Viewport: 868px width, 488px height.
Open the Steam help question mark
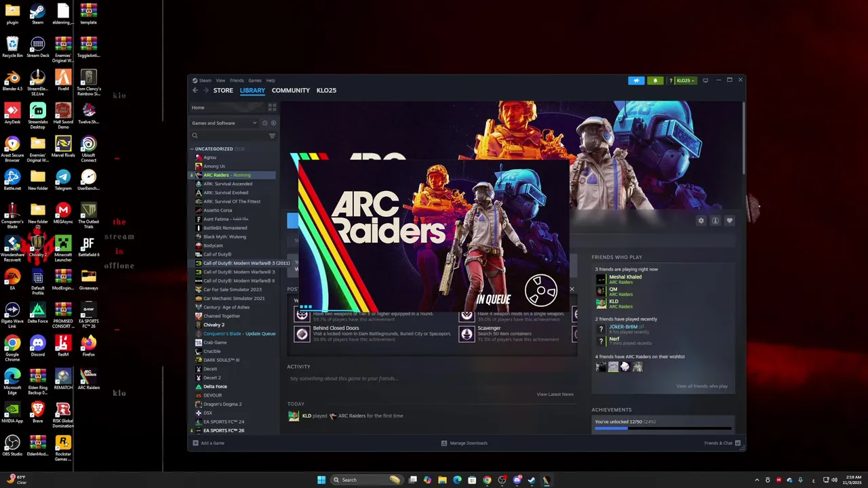[x=670, y=81]
